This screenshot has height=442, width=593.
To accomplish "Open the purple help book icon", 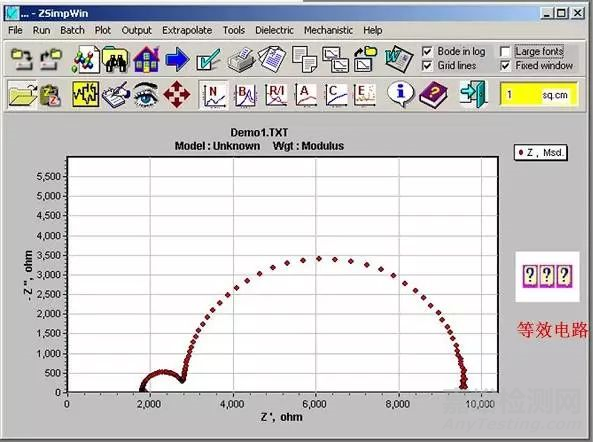I will 433,95.
